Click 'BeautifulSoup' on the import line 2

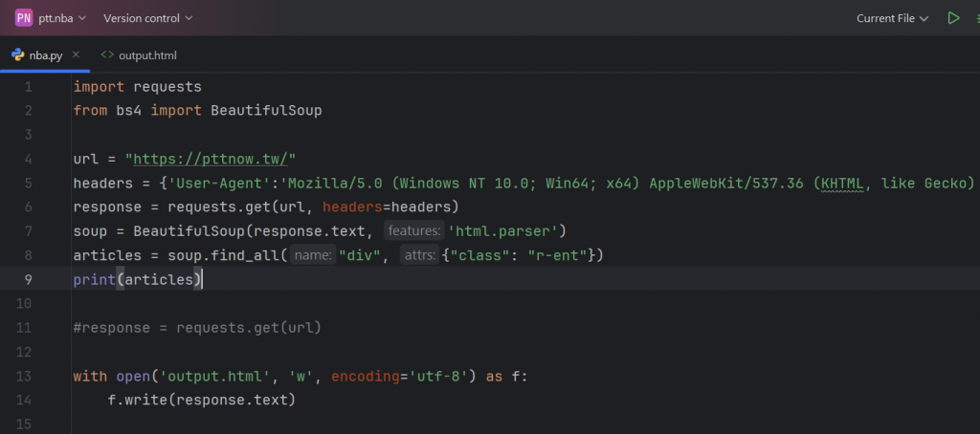coord(266,111)
